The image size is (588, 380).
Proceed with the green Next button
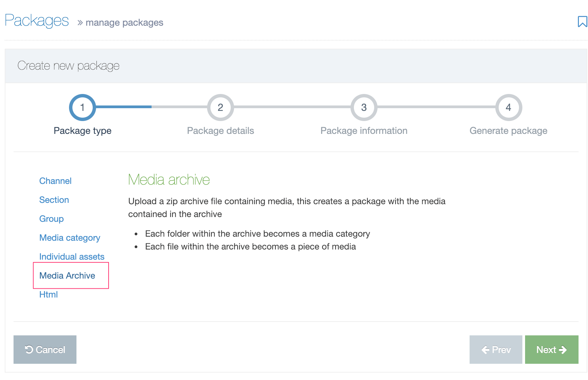point(551,350)
